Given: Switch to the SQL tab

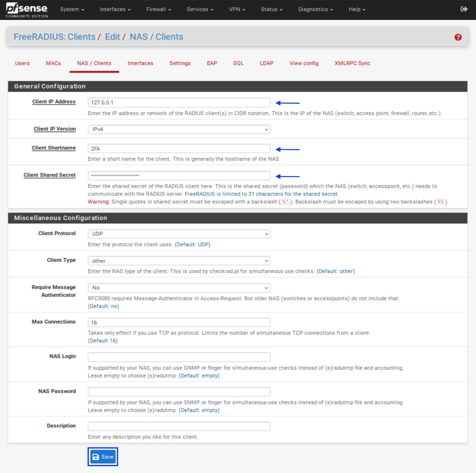Looking at the screenshot, I should [238, 63].
